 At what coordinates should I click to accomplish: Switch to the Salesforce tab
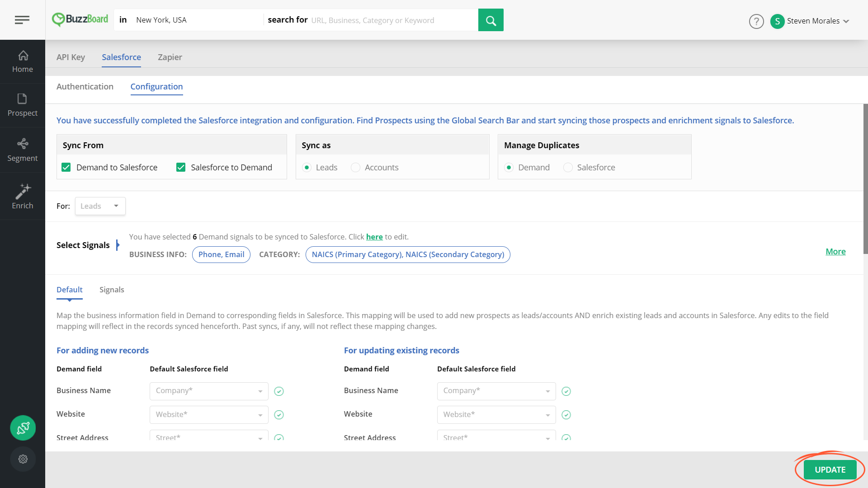[x=121, y=57]
